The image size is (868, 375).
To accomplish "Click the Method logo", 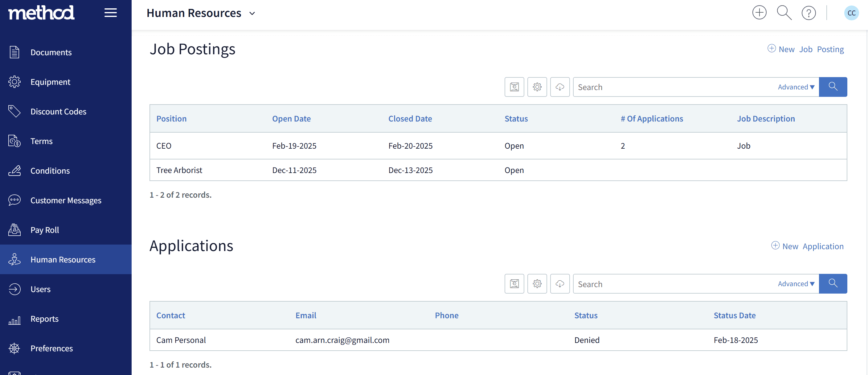I will (x=41, y=13).
